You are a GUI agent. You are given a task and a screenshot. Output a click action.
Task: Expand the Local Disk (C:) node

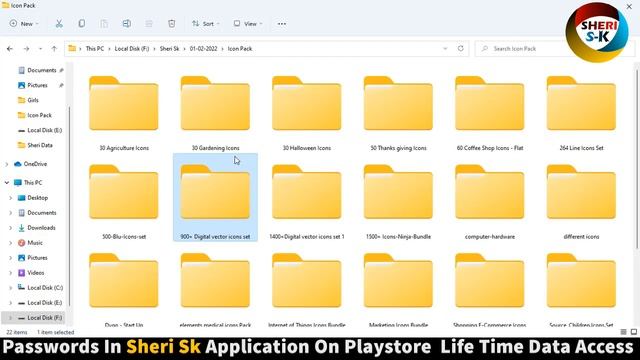11,288
